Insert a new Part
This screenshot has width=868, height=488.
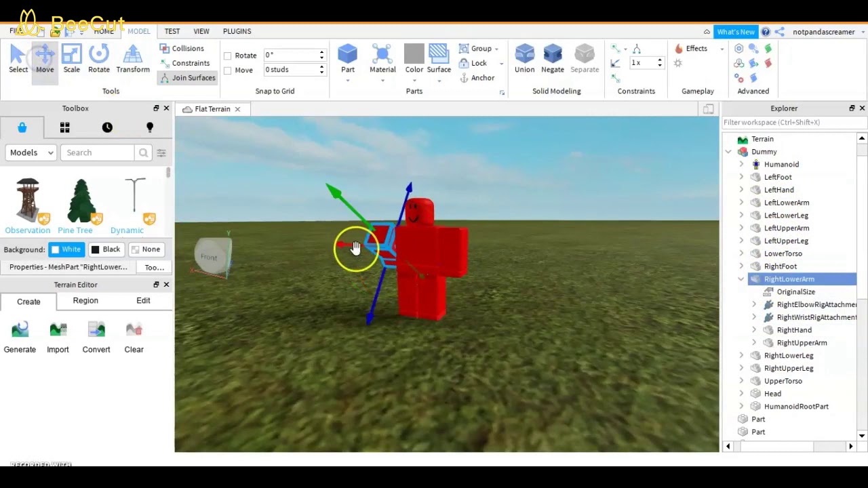348,59
